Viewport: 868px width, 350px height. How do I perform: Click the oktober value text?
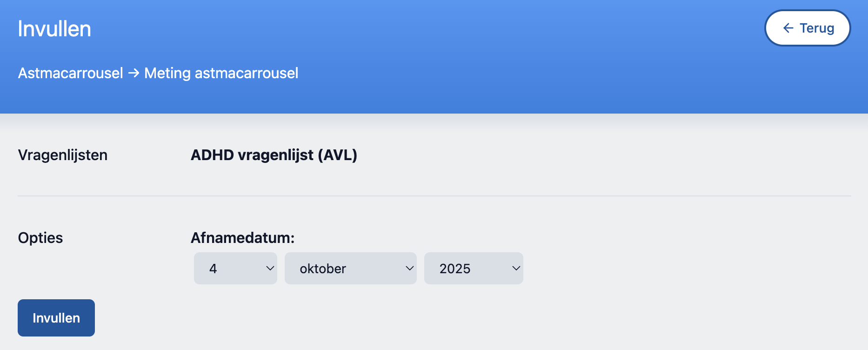tap(323, 269)
